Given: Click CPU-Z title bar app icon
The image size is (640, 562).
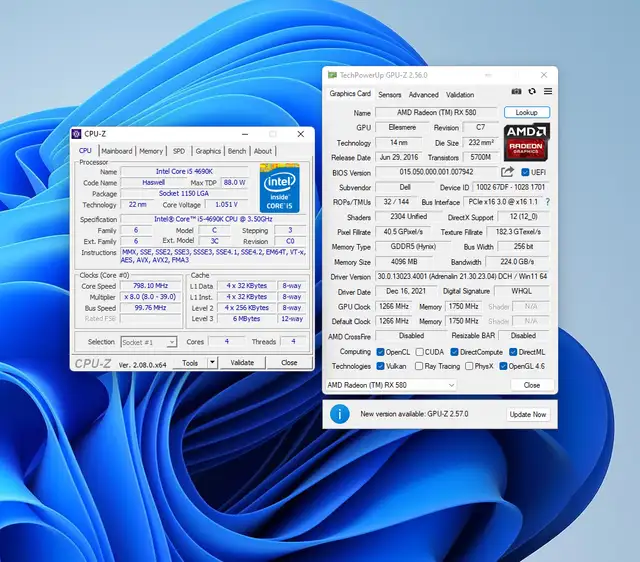Looking at the screenshot, I should click(x=76, y=134).
